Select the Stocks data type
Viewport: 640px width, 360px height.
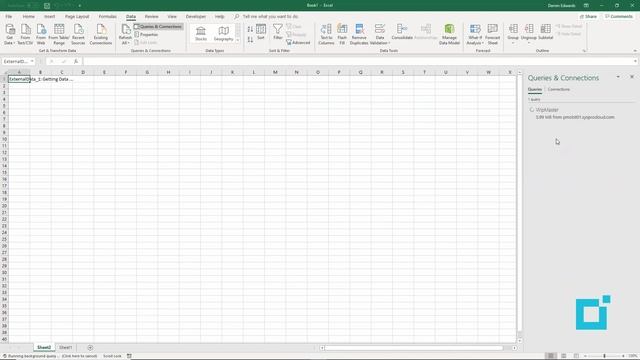coord(201,33)
